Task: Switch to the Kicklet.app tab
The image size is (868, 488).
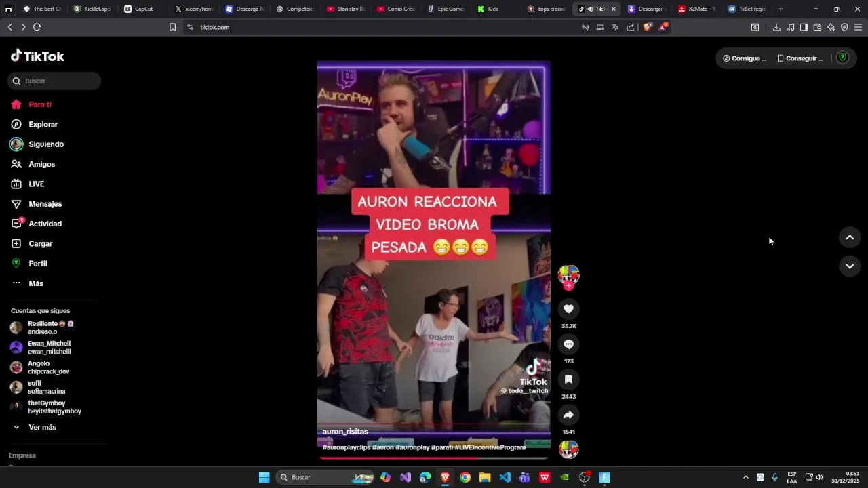Action: 93,9
